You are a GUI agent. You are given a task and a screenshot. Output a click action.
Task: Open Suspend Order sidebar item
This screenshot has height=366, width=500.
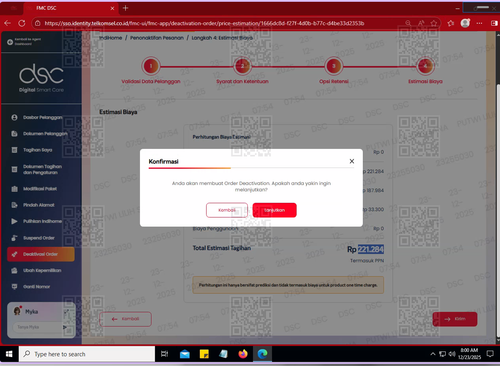39,238
